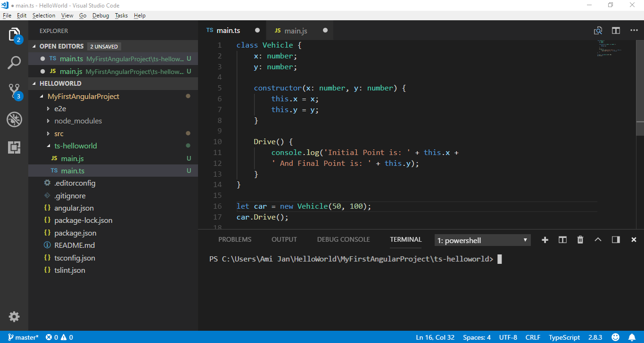Open the Help menu
This screenshot has width=644, height=343.
click(x=140, y=16)
